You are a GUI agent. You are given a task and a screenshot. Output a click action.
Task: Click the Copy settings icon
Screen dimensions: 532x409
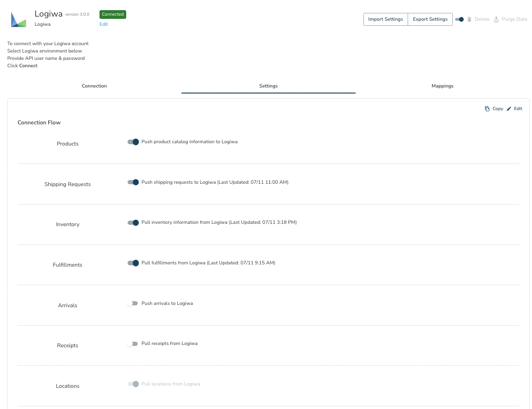point(487,109)
